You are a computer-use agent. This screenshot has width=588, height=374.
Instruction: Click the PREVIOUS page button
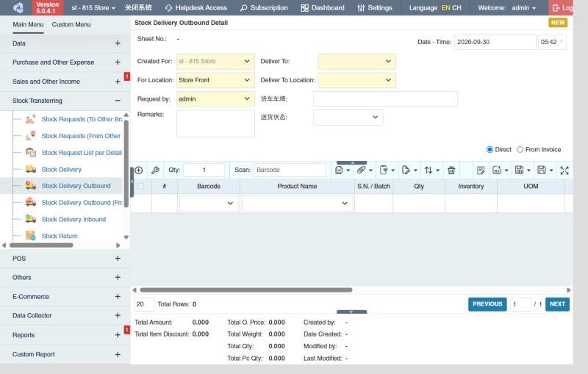coord(487,304)
